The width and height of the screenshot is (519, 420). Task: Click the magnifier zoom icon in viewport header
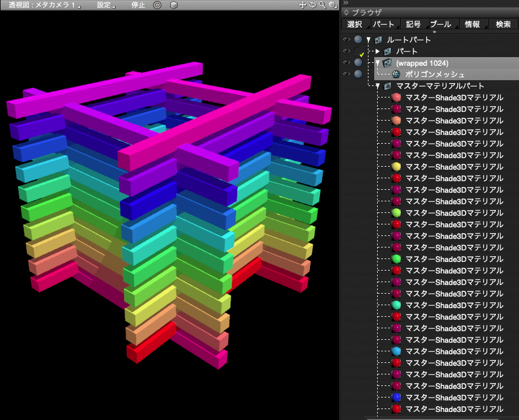(322, 5)
